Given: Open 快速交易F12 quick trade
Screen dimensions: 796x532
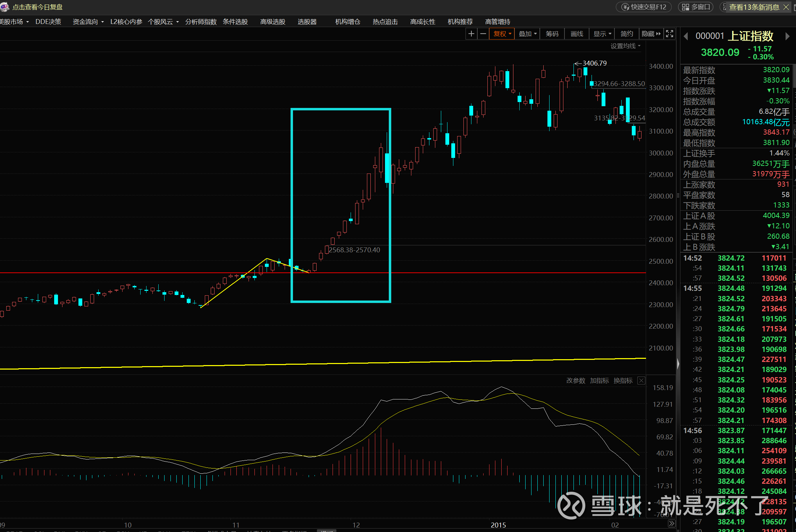Looking at the screenshot, I should click(x=644, y=7).
